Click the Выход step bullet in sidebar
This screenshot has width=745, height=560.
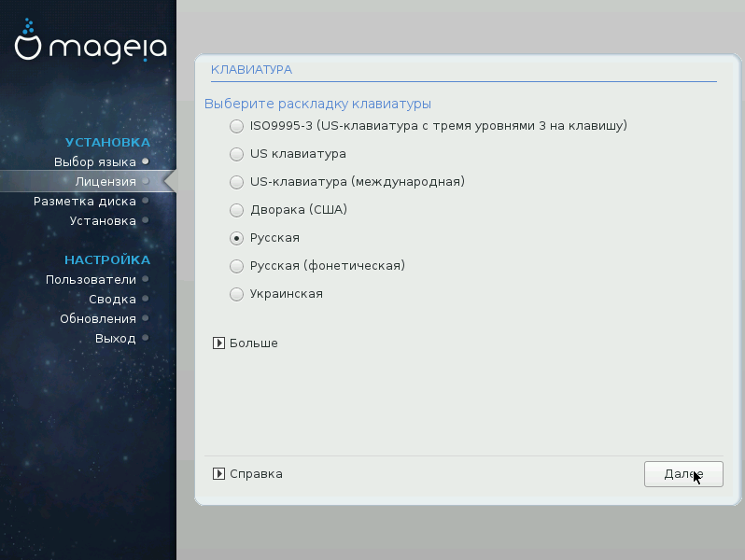145,338
